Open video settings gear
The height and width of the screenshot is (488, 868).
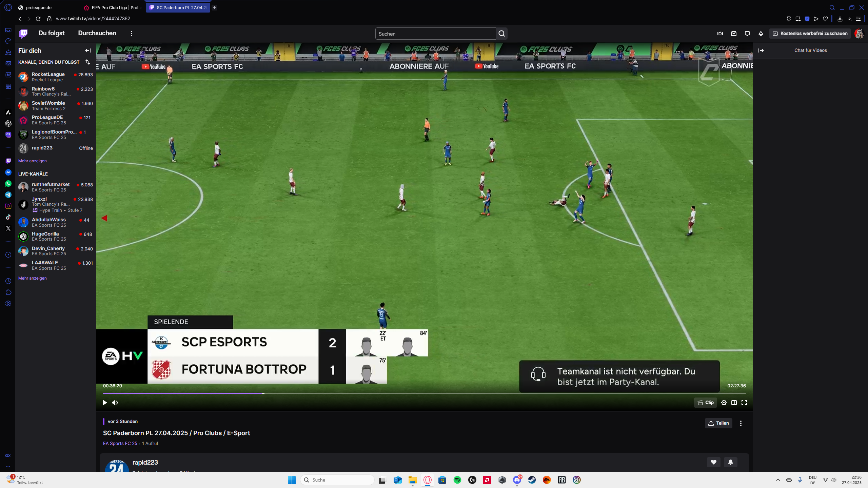[724, 403]
